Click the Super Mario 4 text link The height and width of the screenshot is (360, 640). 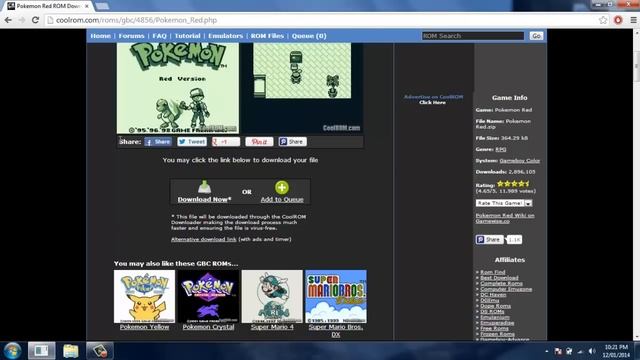pos(272,327)
